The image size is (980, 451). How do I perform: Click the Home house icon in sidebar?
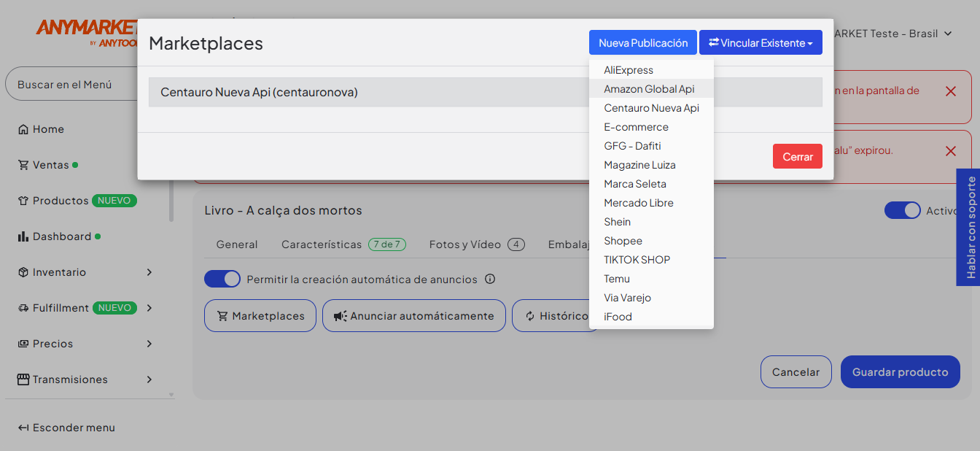[23, 129]
